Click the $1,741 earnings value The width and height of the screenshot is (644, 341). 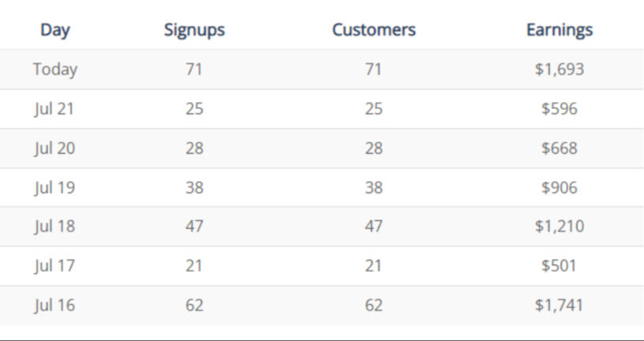pos(559,305)
